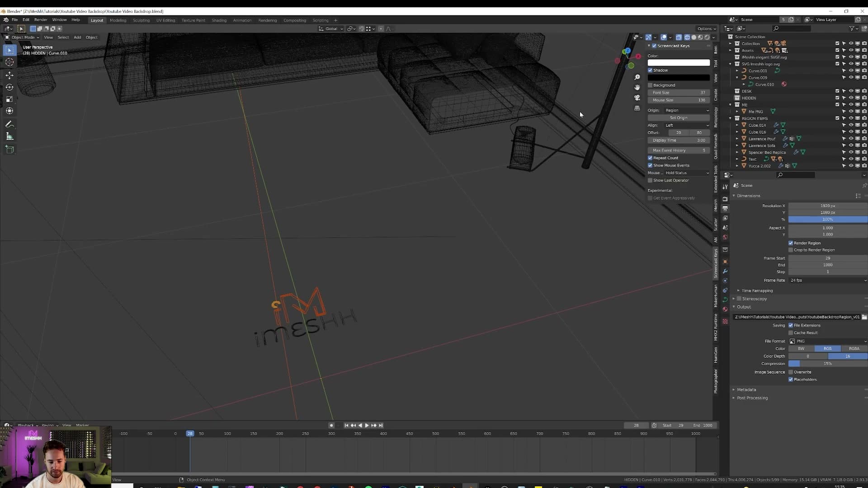This screenshot has width=868, height=488.
Task: Switch to wireframe viewport shading
Action: [687, 38]
